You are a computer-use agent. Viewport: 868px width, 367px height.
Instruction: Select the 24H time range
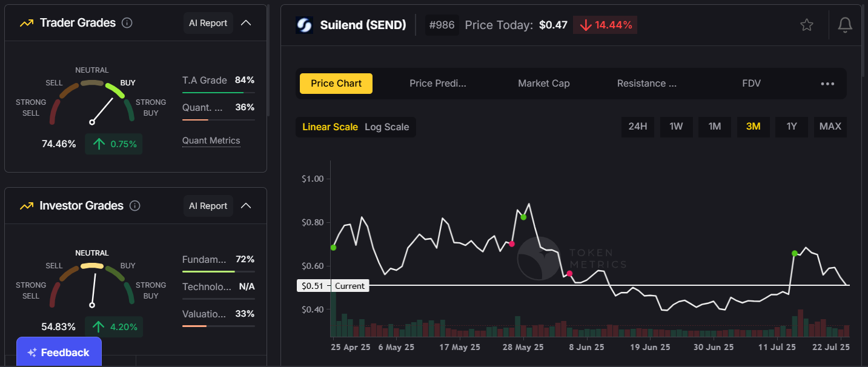[638, 127]
